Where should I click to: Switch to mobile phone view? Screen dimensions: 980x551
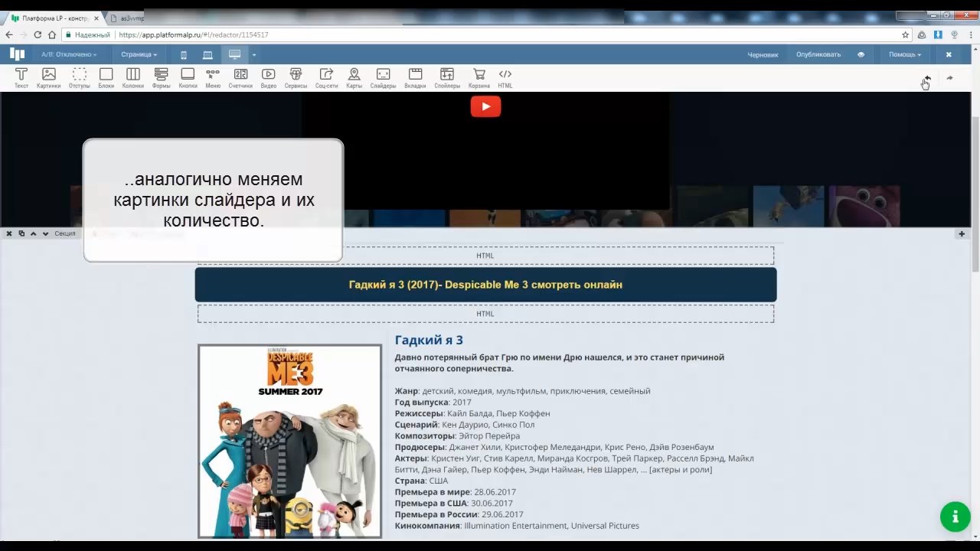point(184,54)
